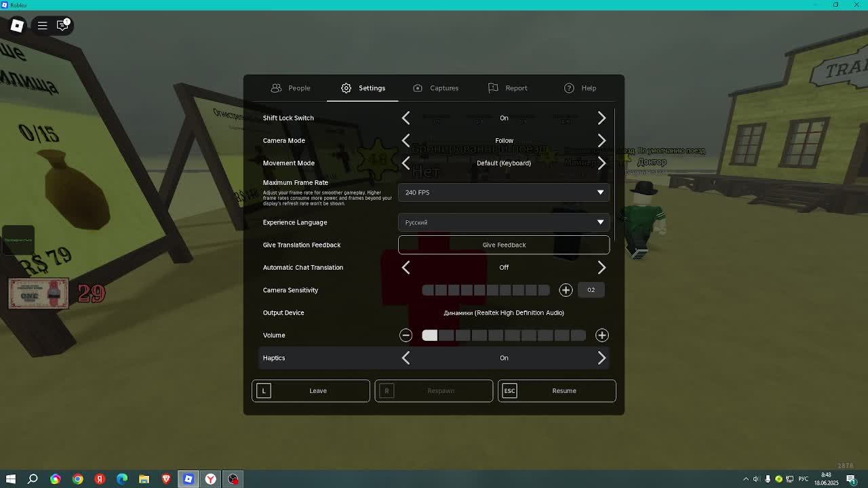Launch the colorful ring browser in taskbar
Image resolution: width=868 pixels, height=488 pixels.
(56, 479)
